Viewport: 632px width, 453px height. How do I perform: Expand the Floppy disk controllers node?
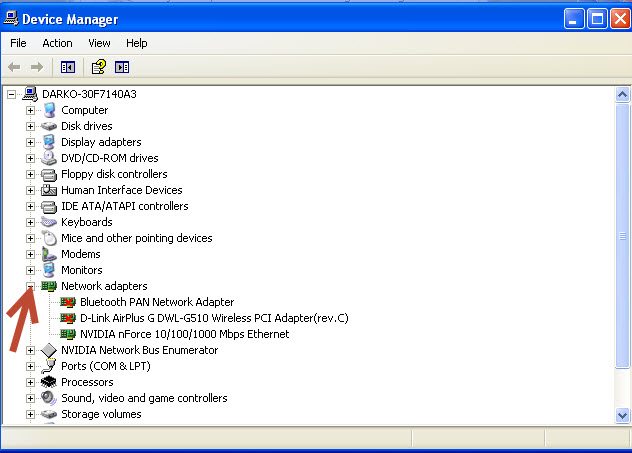30,174
